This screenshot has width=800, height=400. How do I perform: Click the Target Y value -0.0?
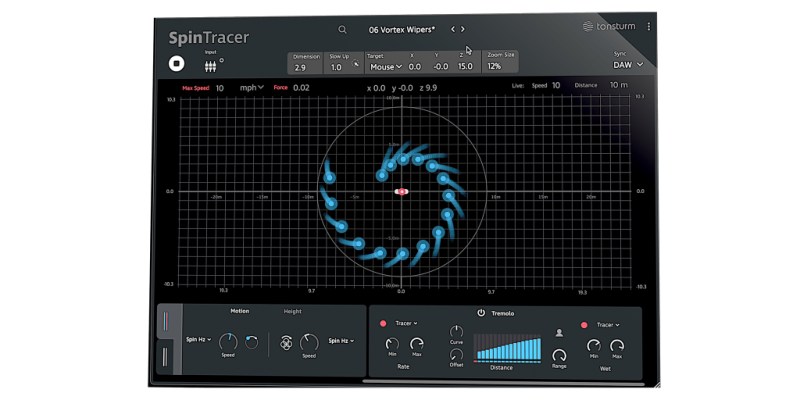pyautogui.click(x=441, y=67)
